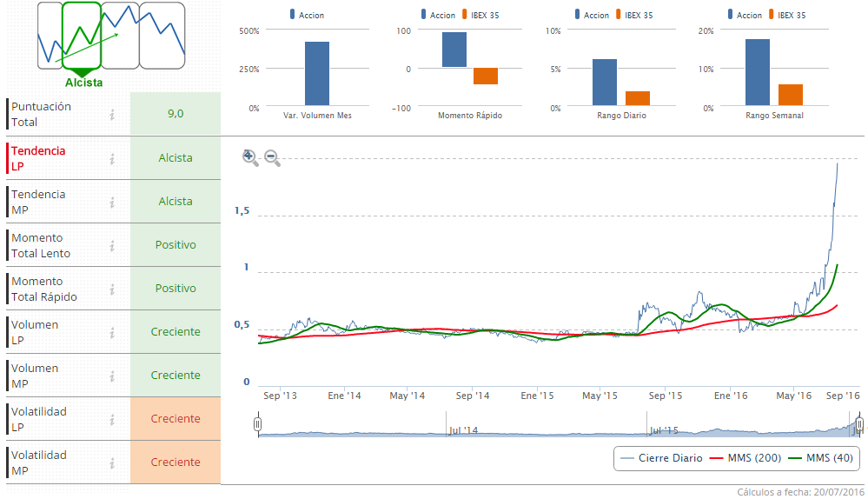Select the Volumen MP row label
The image size is (868, 499).
(35, 376)
